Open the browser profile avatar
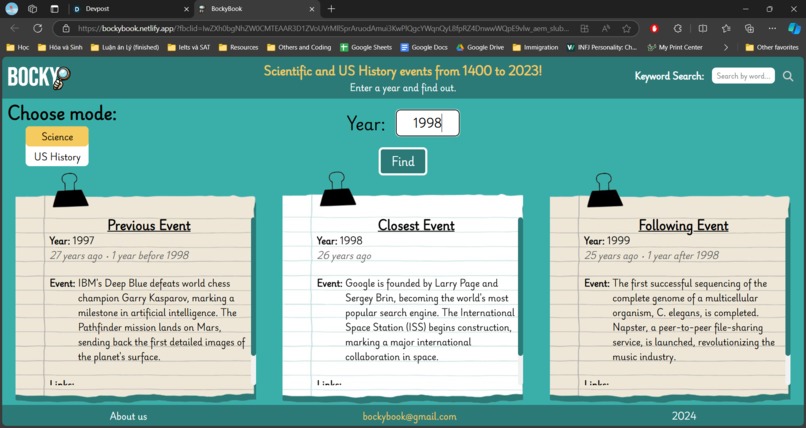The width and height of the screenshot is (806, 428). pos(11,9)
